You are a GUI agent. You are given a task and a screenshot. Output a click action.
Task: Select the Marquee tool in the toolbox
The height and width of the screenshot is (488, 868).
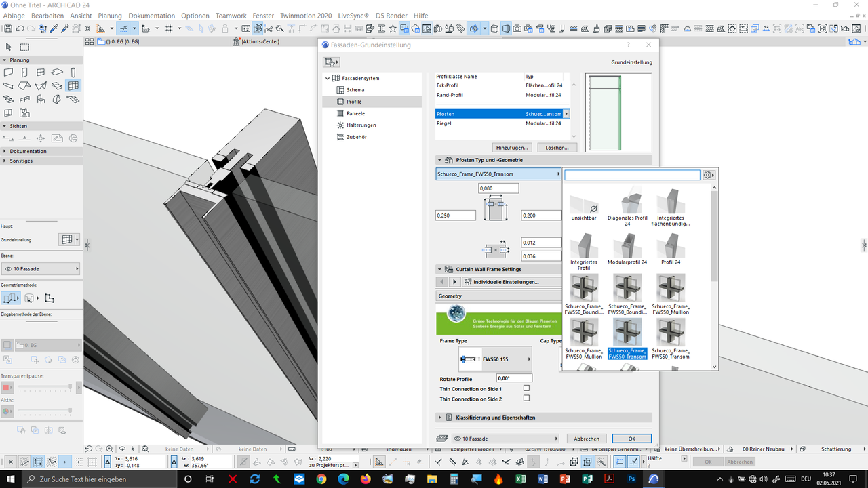coord(24,47)
